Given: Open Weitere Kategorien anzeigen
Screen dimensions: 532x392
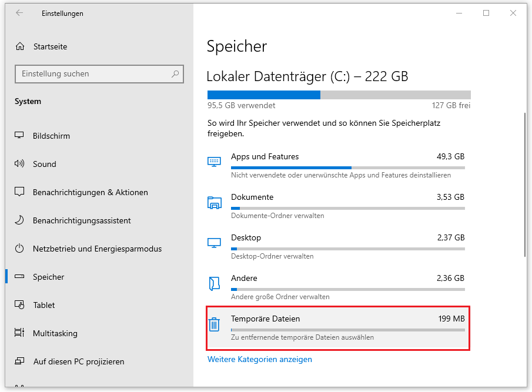Looking at the screenshot, I should tap(259, 359).
